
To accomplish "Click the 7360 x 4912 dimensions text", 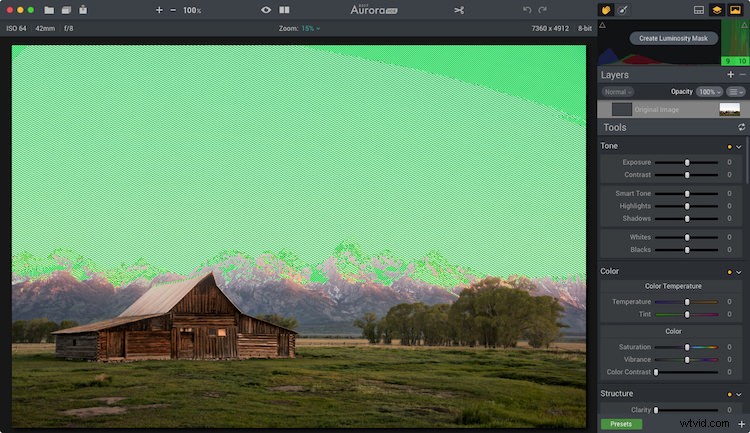I will 550,29.
